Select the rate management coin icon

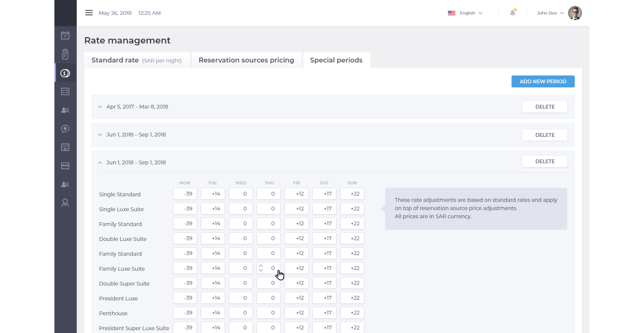(65, 73)
